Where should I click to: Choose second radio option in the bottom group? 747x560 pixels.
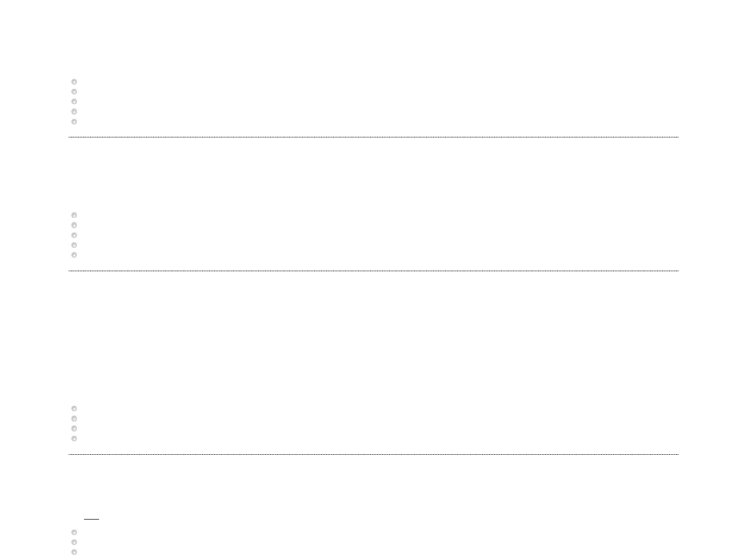click(x=74, y=542)
